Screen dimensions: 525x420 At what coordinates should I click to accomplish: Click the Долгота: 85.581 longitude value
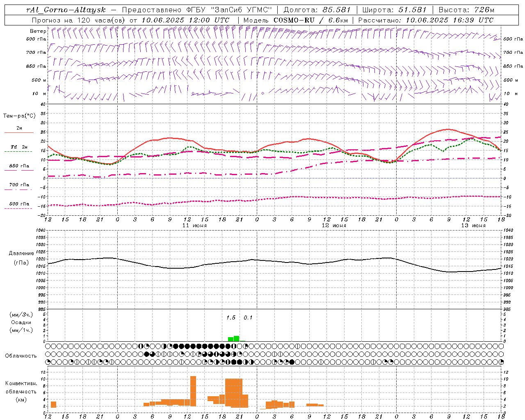[317, 10]
